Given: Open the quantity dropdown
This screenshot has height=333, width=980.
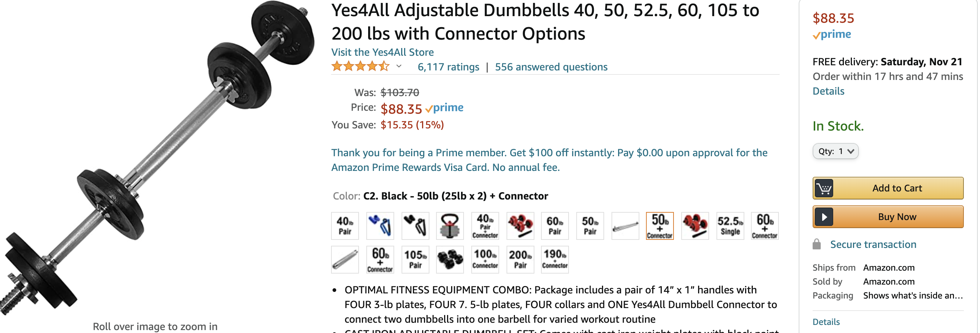Looking at the screenshot, I should point(835,150).
